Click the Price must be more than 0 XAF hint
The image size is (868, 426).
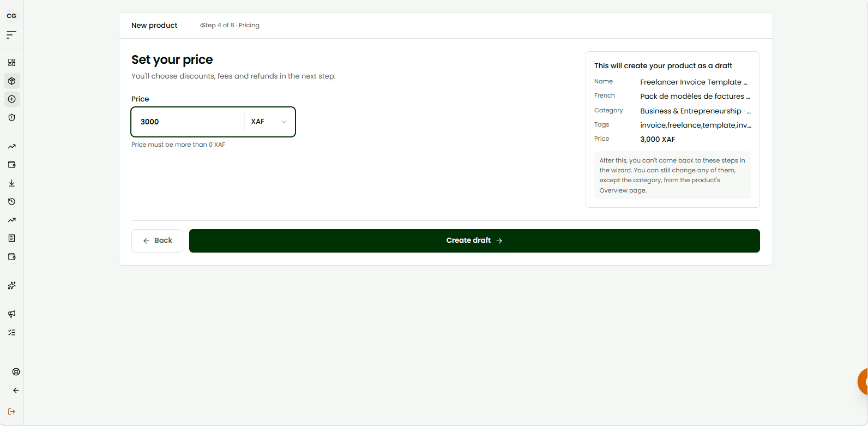click(178, 145)
